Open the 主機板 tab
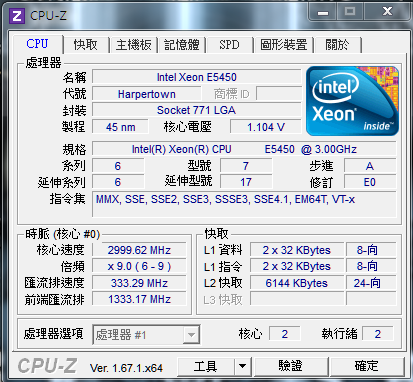Viewport: 413px width, 382px height. (133, 44)
